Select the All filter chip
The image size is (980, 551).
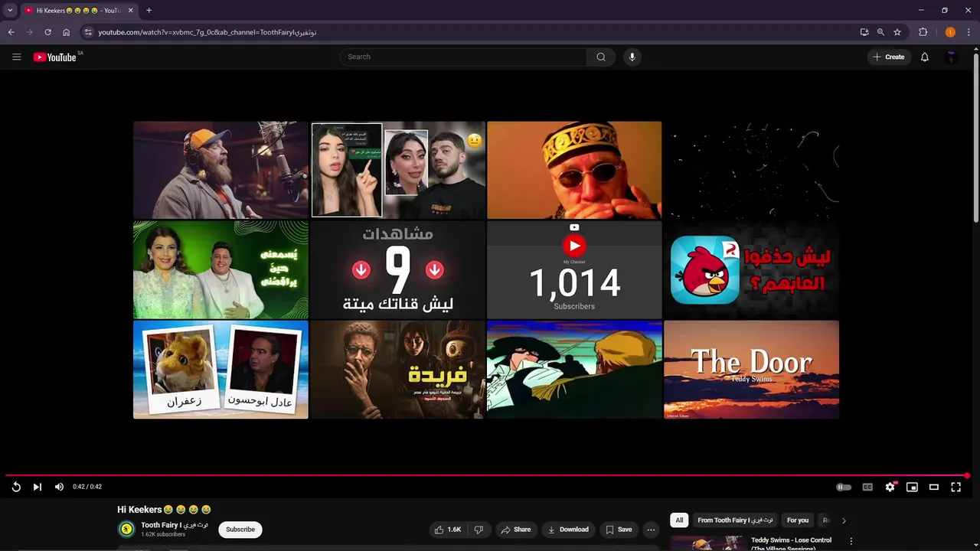click(x=679, y=520)
